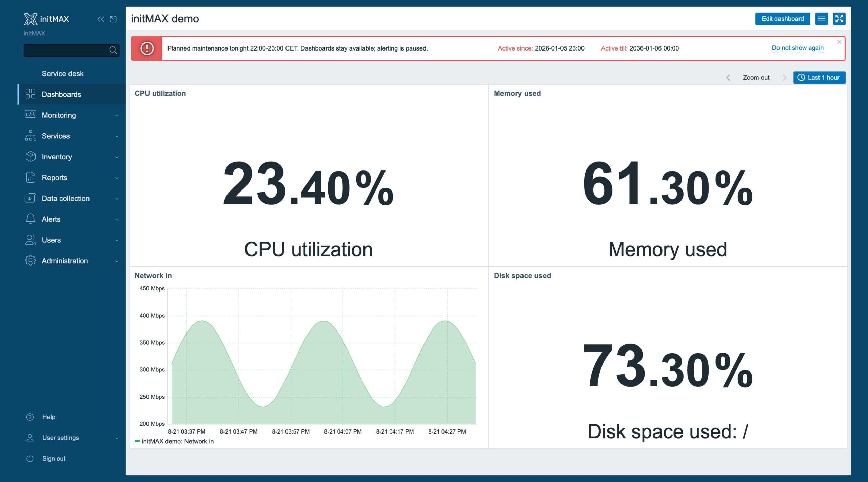Screen dimensions: 868x482
Task: Click the Reports chart icon
Action: (30, 177)
